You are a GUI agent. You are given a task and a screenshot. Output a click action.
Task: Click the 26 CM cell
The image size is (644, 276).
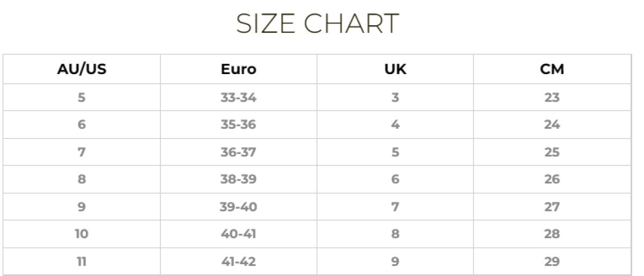552,179
